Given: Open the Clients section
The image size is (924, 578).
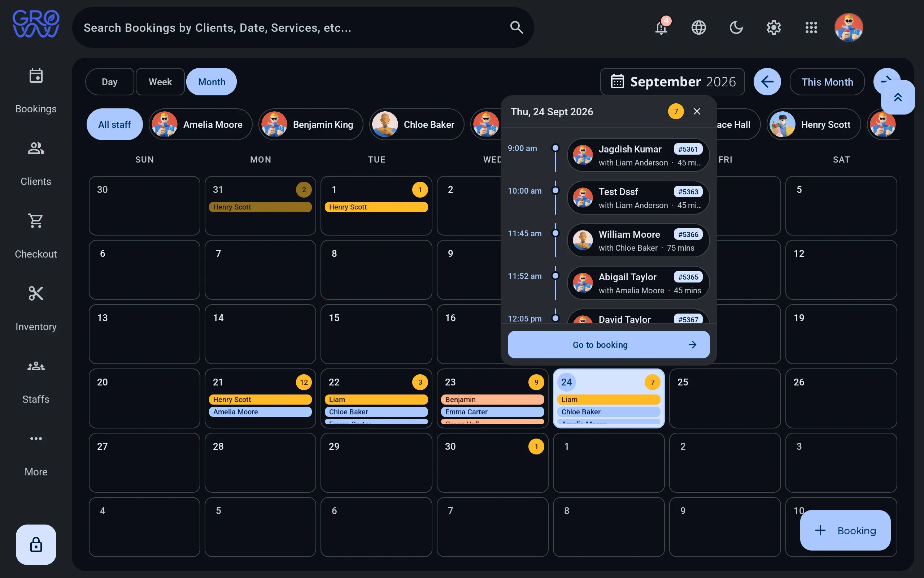Looking at the screenshot, I should tap(36, 164).
